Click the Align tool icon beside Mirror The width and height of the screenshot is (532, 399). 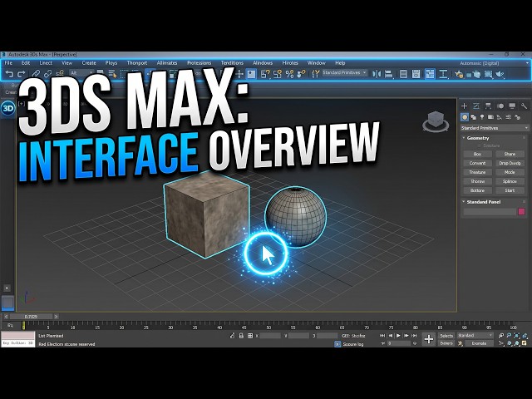pos(389,74)
